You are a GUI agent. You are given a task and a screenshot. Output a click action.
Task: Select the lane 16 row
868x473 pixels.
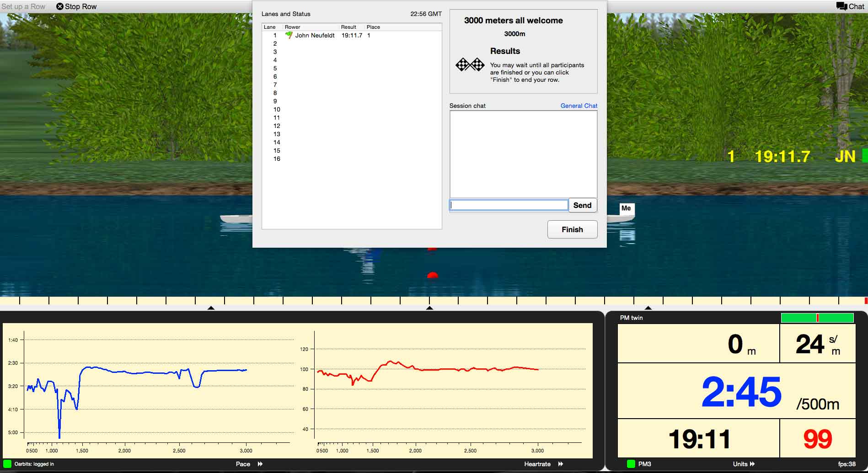coord(352,159)
